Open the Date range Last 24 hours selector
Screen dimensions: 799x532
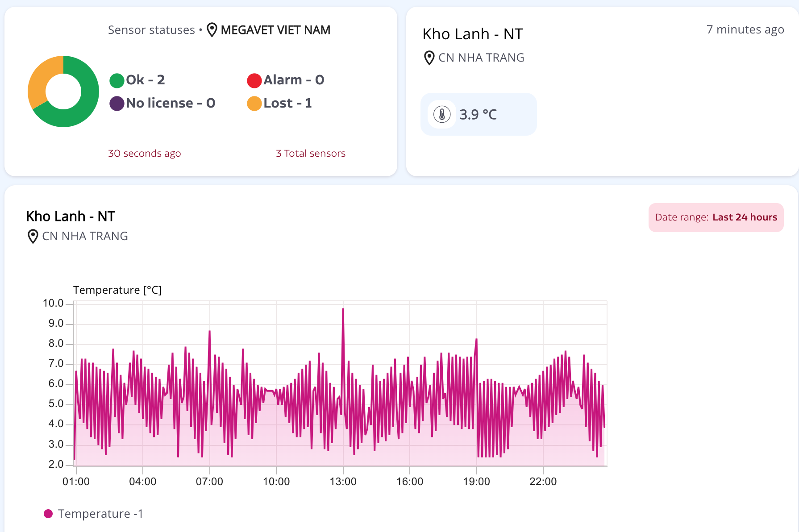tap(716, 217)
